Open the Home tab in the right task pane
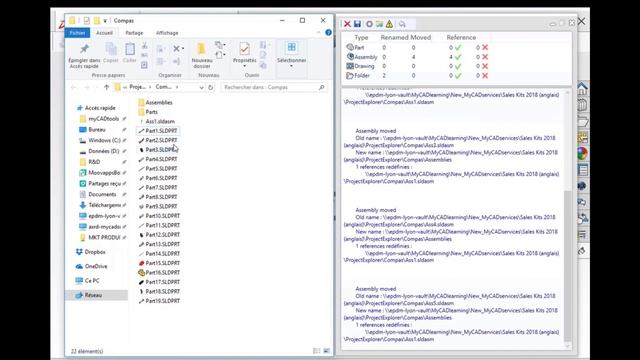This screenshot has width=640, height=360. pyautogui.click(x=582, y=88)
